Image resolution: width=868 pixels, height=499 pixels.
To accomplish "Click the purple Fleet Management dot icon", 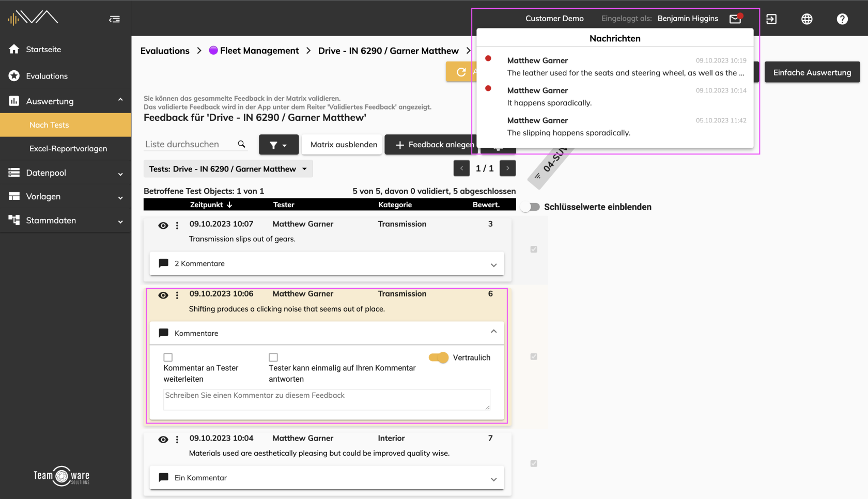I will (x=213, y=50).
